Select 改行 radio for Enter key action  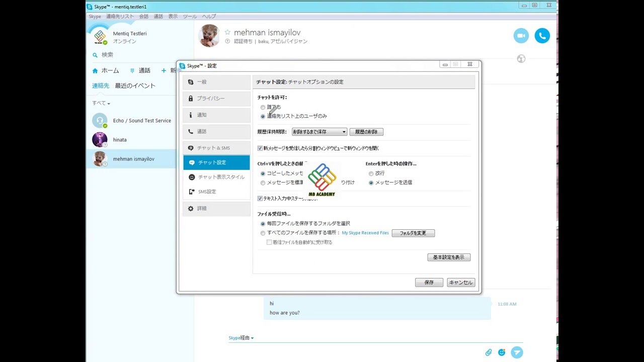(371, 173)
